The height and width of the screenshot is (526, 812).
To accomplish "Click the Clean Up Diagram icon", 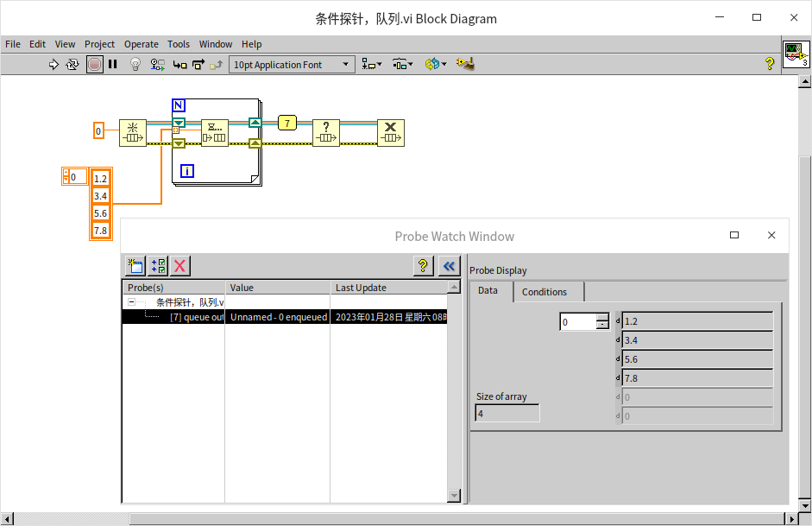I will 466,64.
